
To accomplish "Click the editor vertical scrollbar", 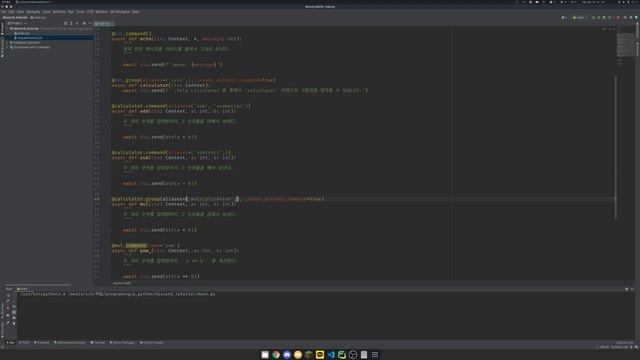I will (x=616, y=147).
